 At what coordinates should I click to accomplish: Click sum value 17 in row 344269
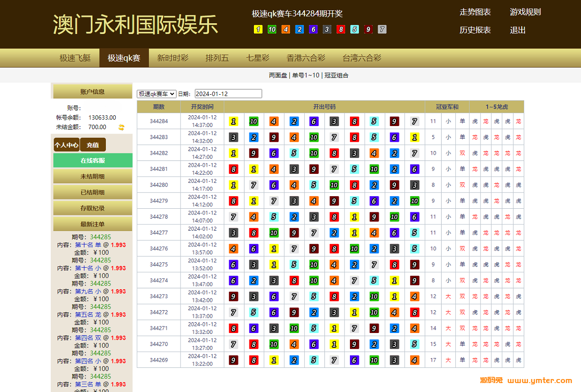pyautogui.click(x=433, y=360)
